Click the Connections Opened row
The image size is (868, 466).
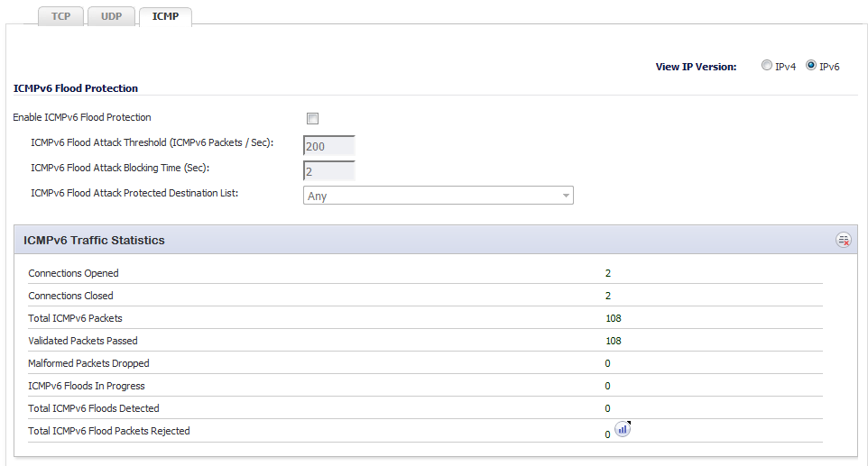click(x=425, y=273)
